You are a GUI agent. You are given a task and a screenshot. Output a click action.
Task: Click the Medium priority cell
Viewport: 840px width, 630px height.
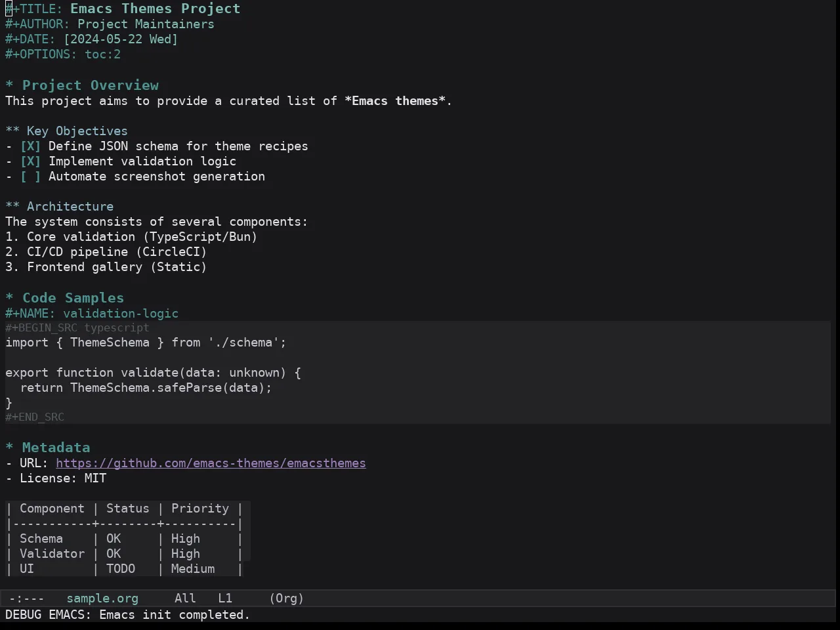pos(193,569)
